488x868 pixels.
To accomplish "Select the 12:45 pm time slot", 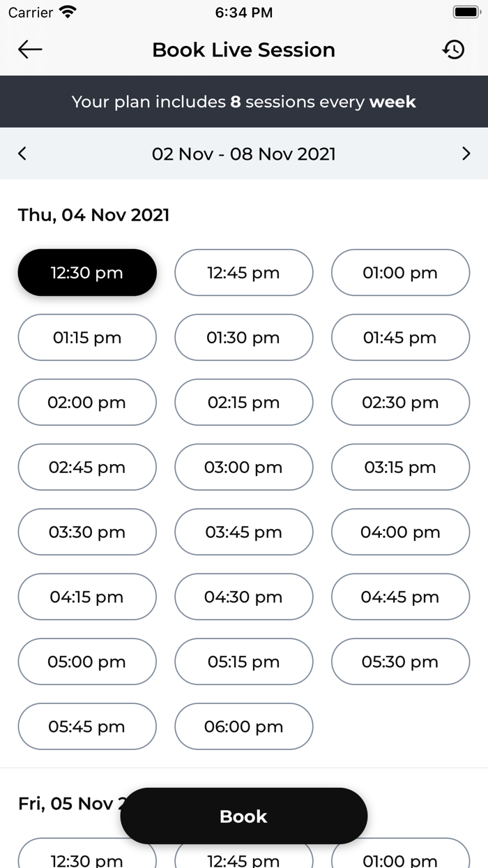I will (243, 272).
